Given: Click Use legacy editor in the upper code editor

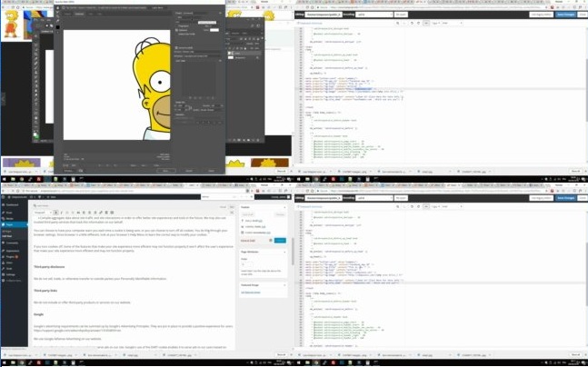Looking at the screenshot, I should pyautogui.click(x=542, y=15).
